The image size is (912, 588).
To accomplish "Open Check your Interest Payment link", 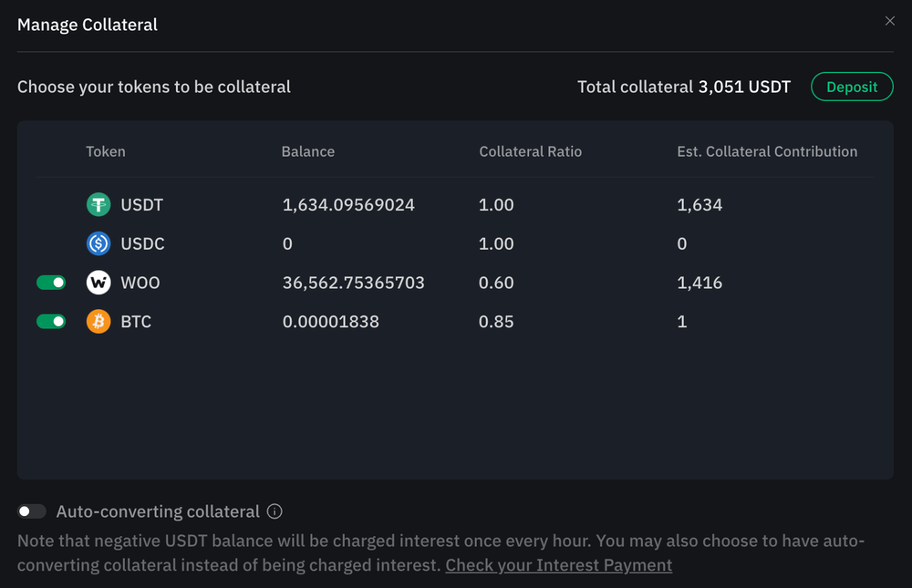I will [x=558, y=565].
